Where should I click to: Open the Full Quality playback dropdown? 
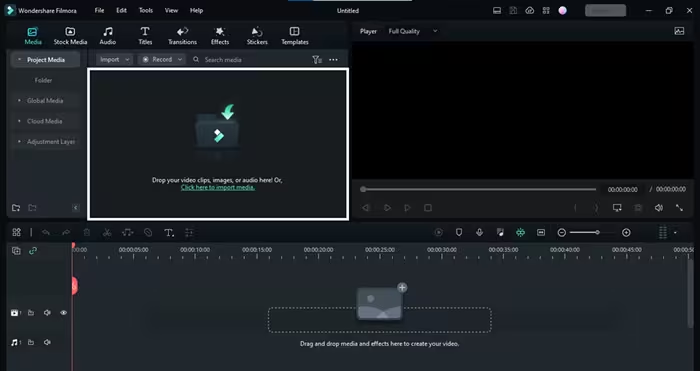(412, 31)
